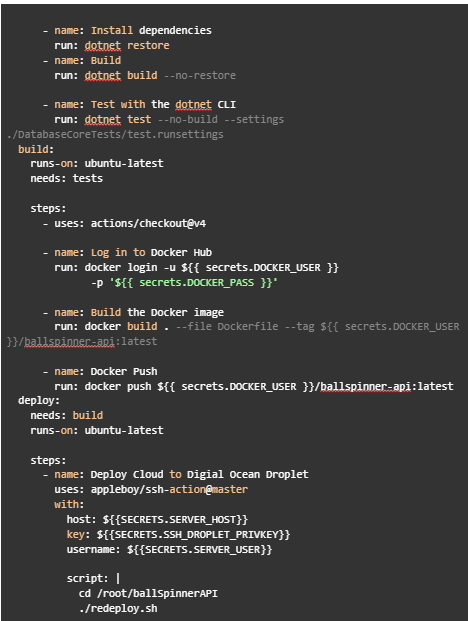Click the SSH_DROPLET_PRIVKEY key value
Viewport: 468px width, 621px height.
coord(194,535)
